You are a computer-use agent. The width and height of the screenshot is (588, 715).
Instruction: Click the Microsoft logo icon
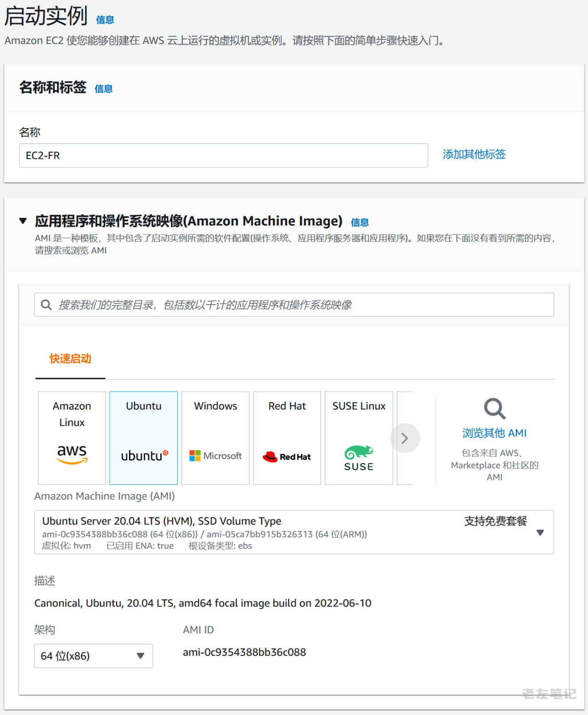point(215,456)
